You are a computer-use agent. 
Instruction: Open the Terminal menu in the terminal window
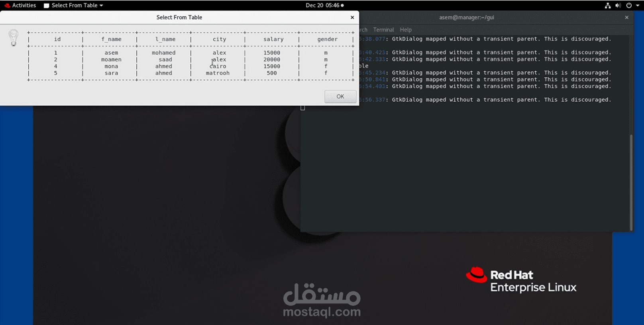(383, 30)
